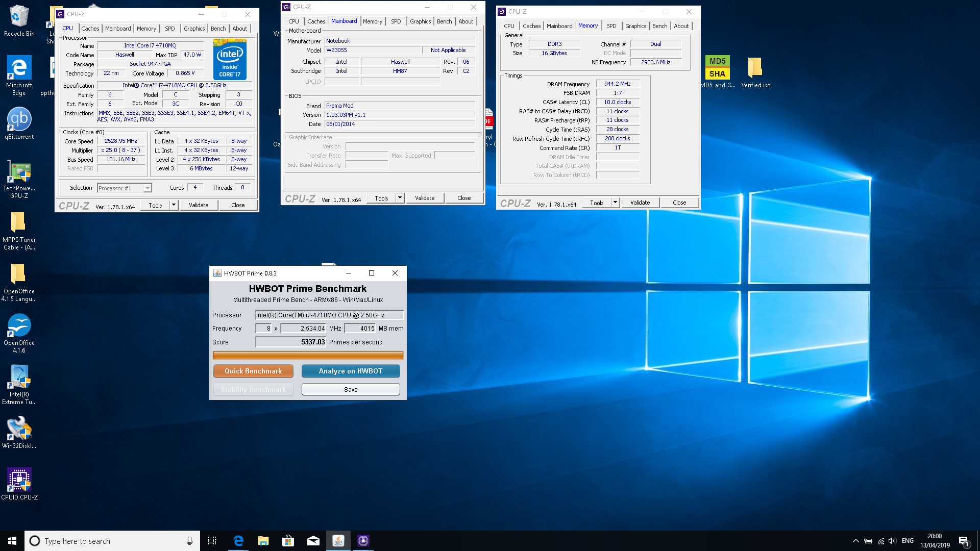Open Processor #1 selection dropdown in CPU-Z

125,188
